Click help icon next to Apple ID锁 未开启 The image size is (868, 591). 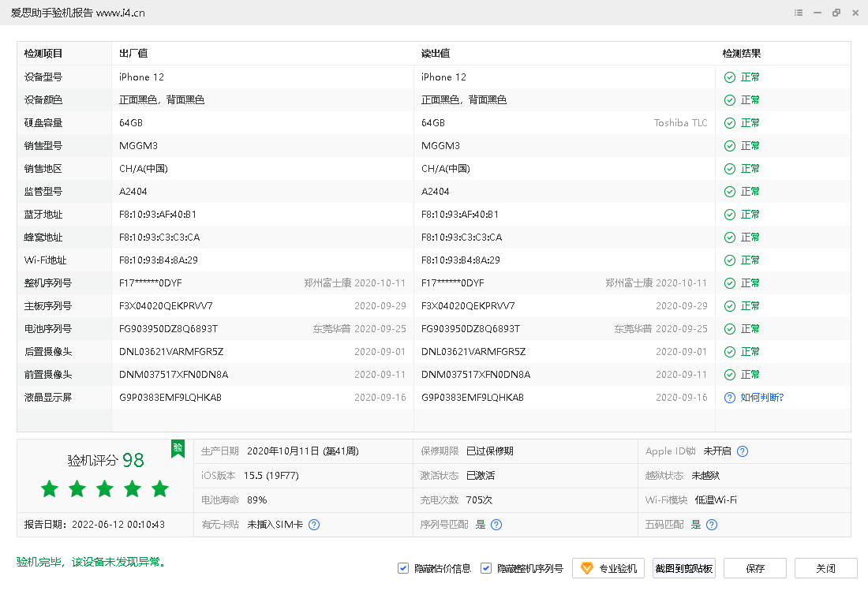(743, 451)
